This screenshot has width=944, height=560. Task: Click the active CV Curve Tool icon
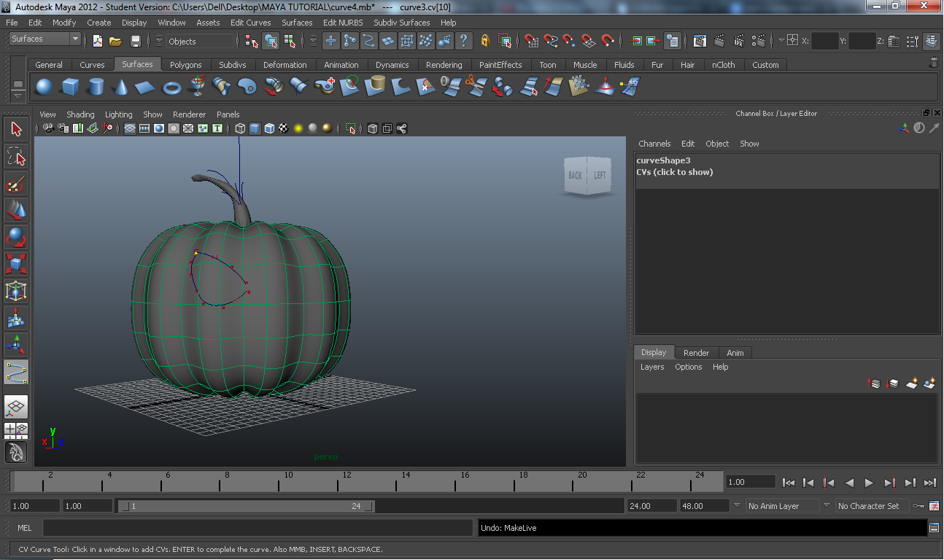tap(16, 372)
